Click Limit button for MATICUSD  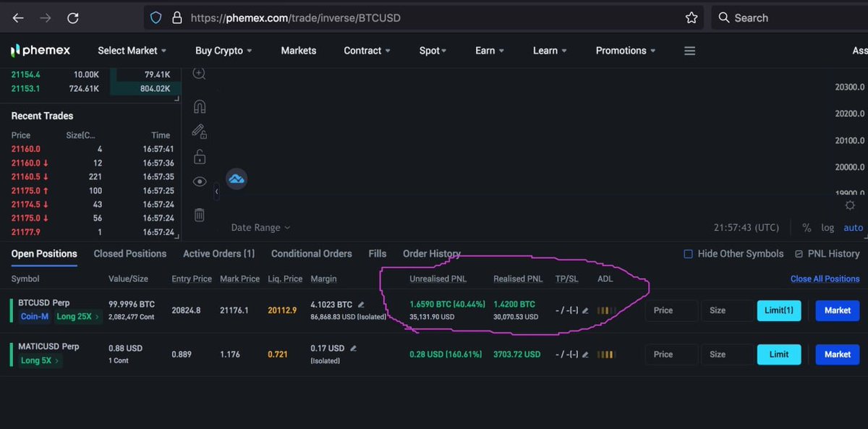[779, 354]
